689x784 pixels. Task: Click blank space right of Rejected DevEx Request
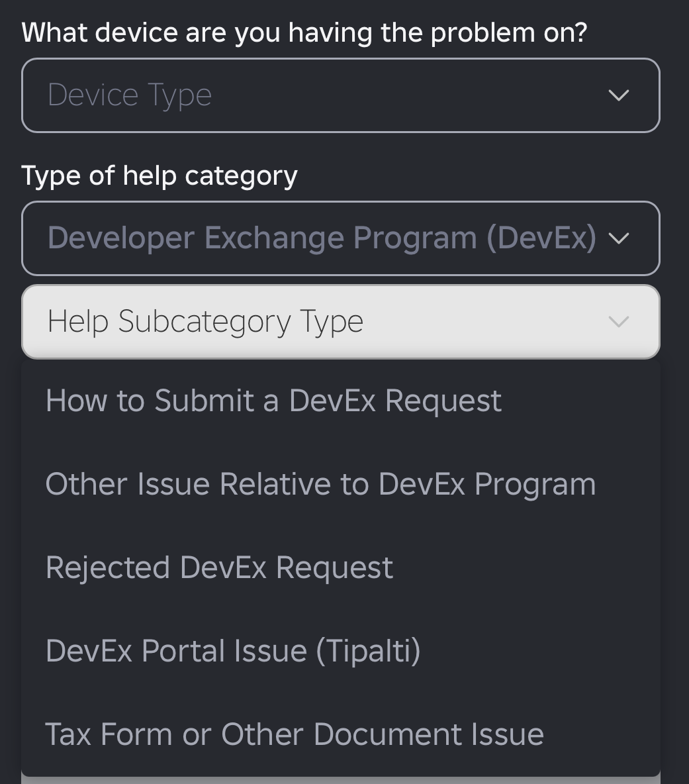(525, 567)
